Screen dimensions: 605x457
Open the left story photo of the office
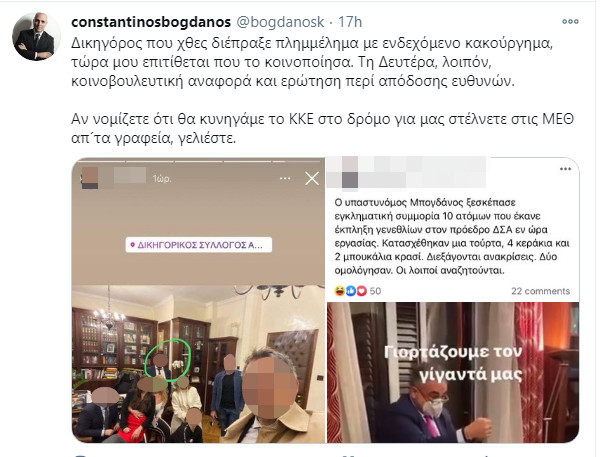[x=199, y=364]
